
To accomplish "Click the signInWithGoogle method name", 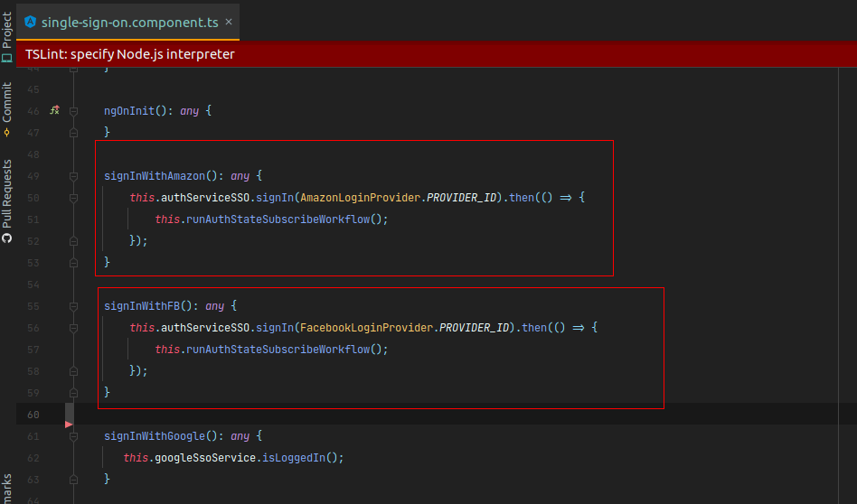I will click(x=155, y=435).
